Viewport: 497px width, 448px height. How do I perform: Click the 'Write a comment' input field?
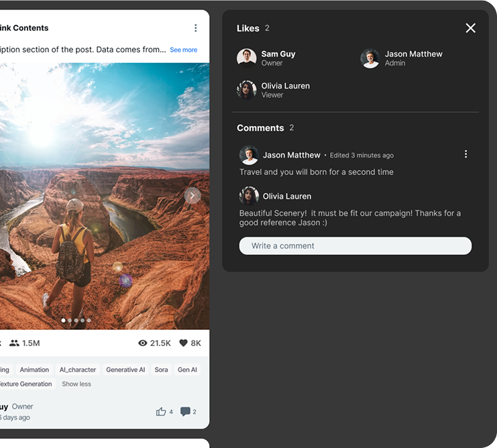click(x=355, y=246)
